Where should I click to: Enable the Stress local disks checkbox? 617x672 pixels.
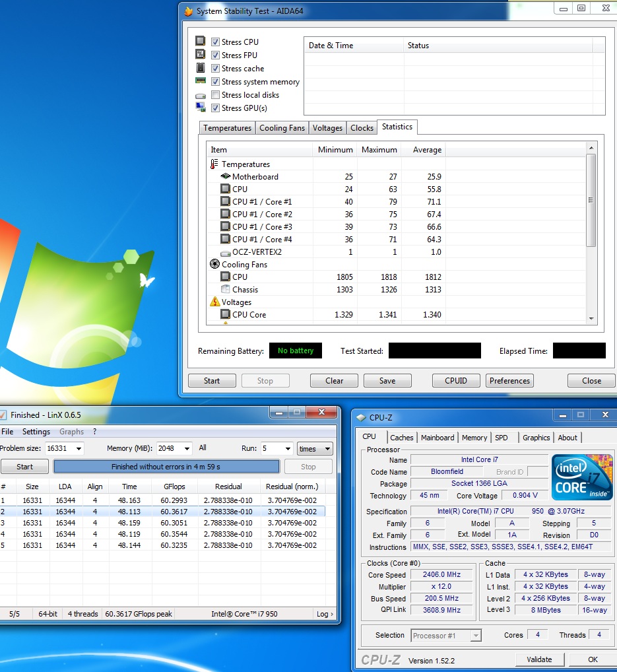tap(216, 94)
